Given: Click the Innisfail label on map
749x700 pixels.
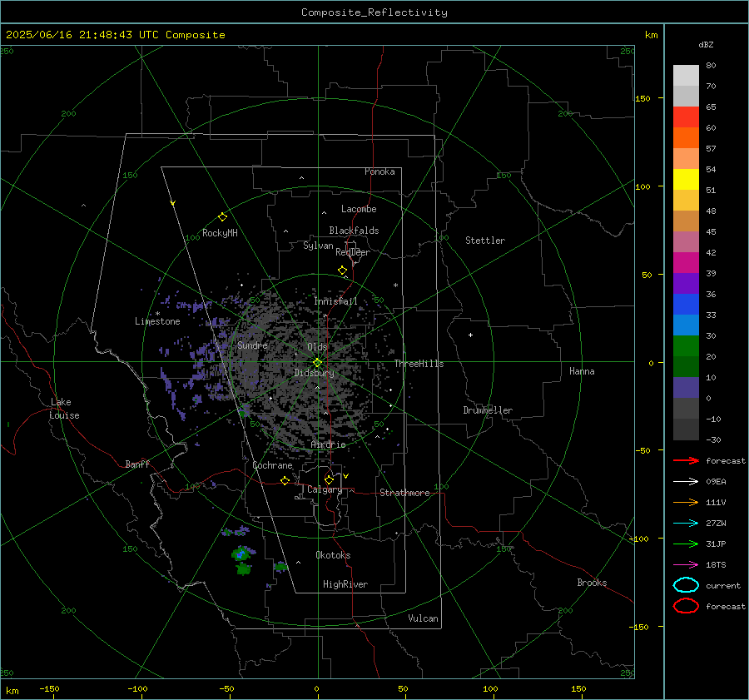Looking at the screenshot, I should (x=335, y=301).
